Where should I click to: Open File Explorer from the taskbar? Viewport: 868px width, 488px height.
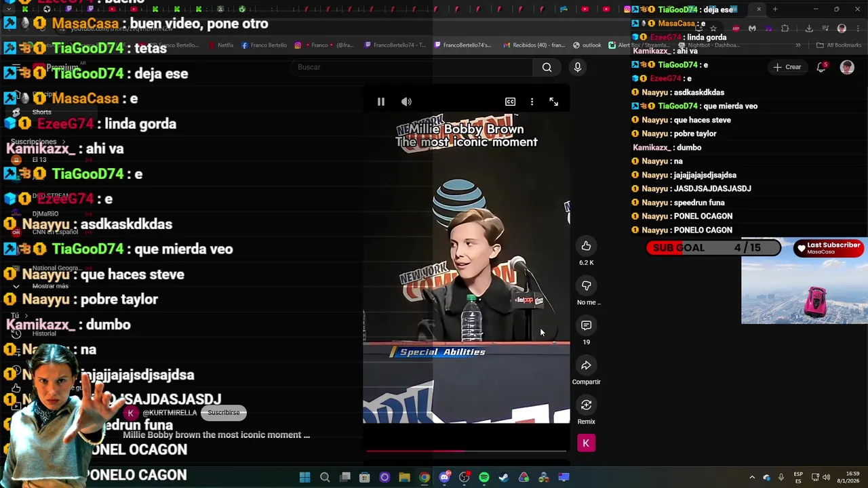coord(404,477)
